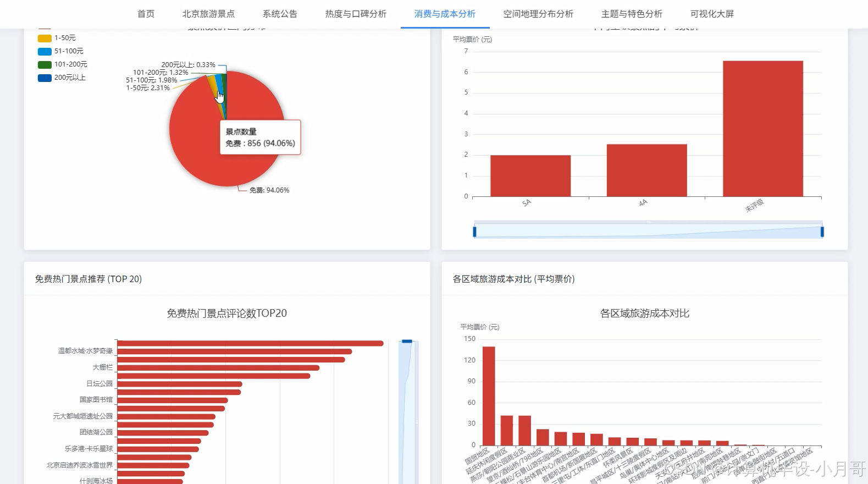Click vertical zoom slider top handle

coord(407,341)
